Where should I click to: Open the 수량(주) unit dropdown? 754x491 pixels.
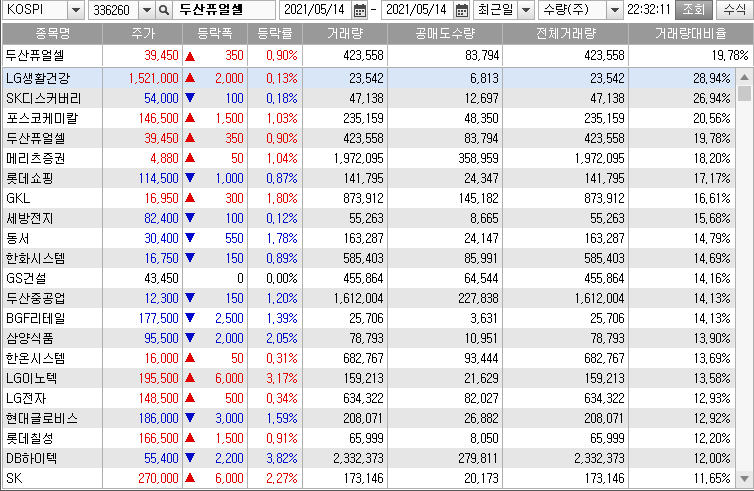point(614,10)
